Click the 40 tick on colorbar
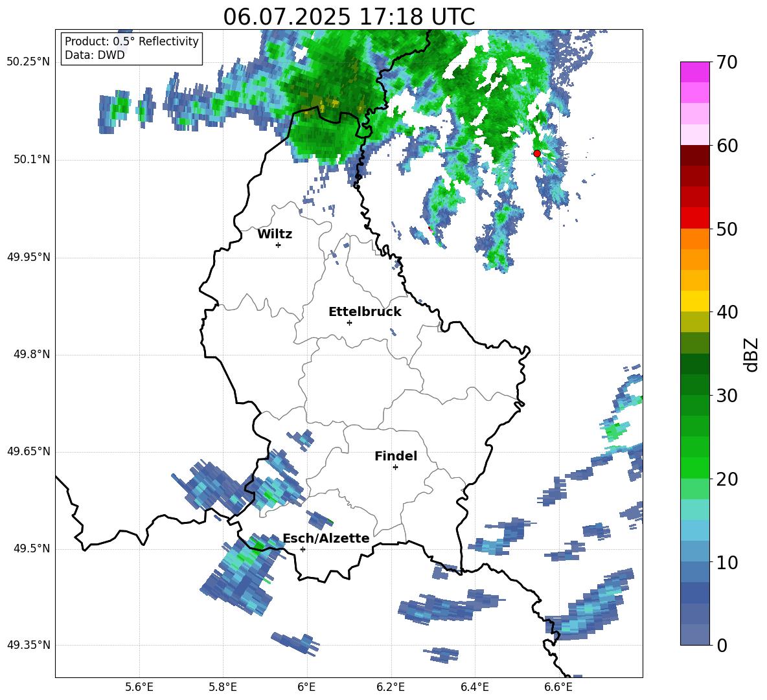The image size is (767, 700). [726, 312]
